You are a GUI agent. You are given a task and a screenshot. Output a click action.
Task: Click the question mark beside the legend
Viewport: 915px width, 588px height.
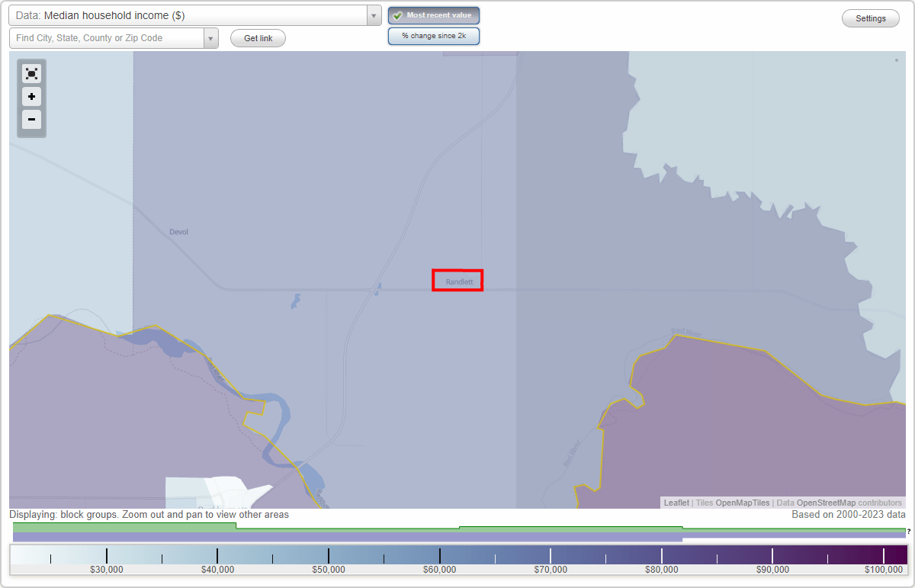pos(907,532)
